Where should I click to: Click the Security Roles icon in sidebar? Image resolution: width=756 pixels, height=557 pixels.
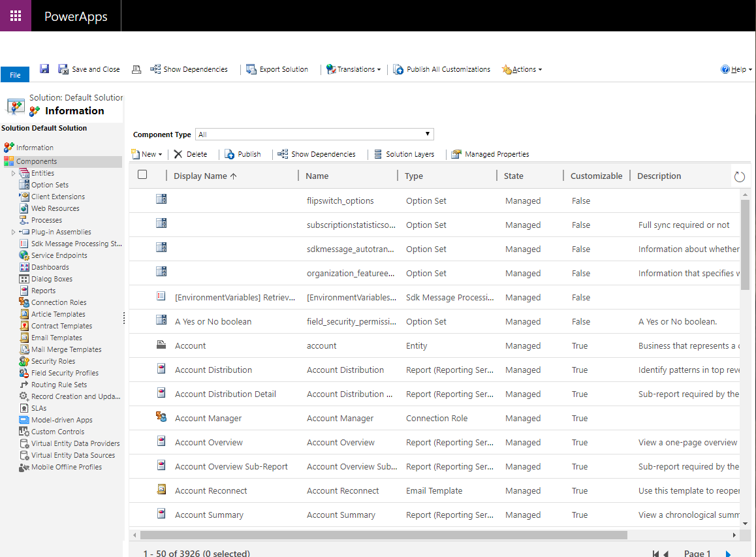24,360
